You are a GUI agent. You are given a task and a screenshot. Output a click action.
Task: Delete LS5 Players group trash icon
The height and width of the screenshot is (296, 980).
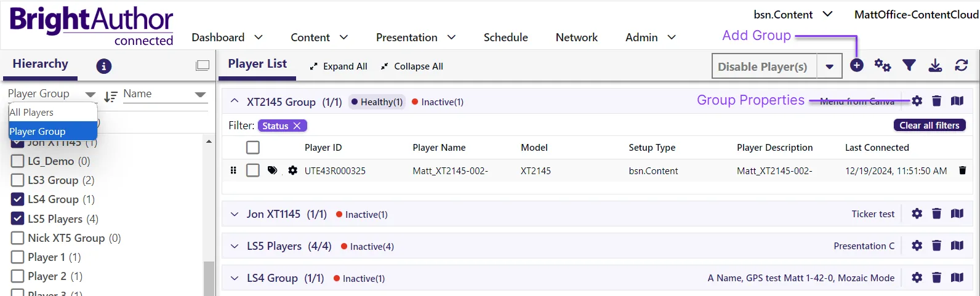937,246
